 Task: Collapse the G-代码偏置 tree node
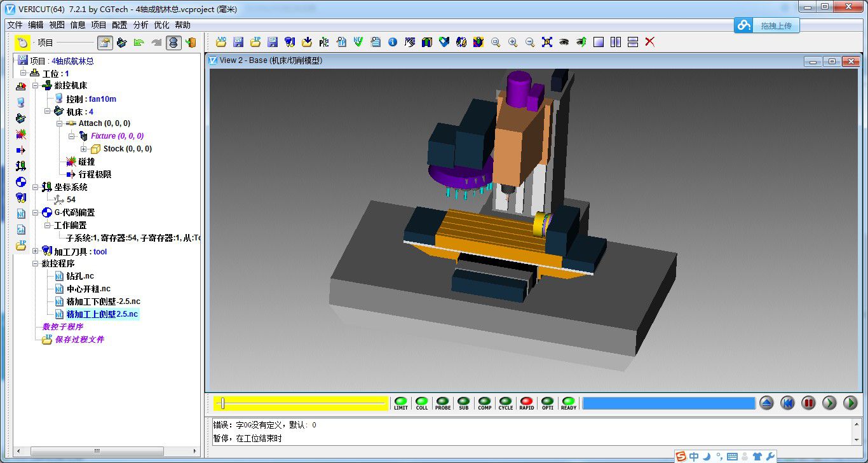click(x=36, y=212)
